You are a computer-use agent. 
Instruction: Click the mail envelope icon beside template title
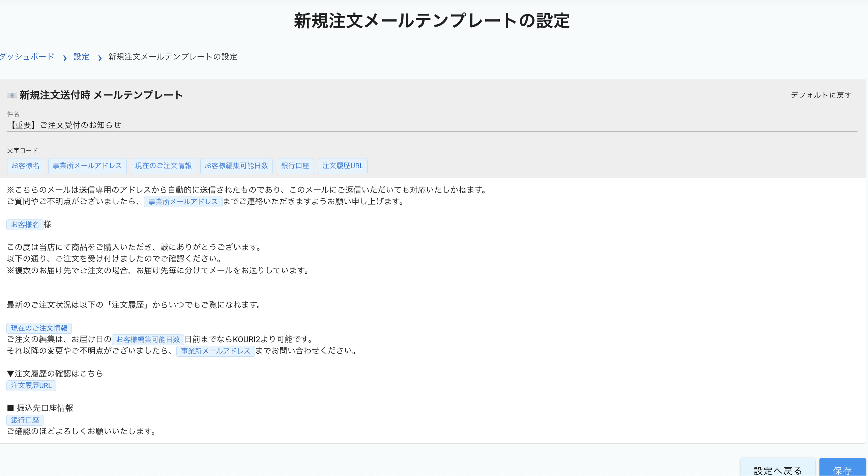click(x=12, y=95)
